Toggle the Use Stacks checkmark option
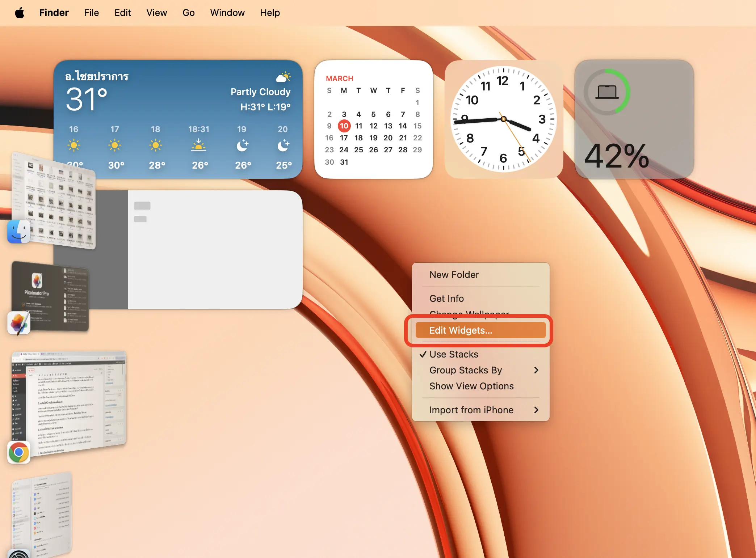This screenshot has height=558, width=756. coord(454,354)
